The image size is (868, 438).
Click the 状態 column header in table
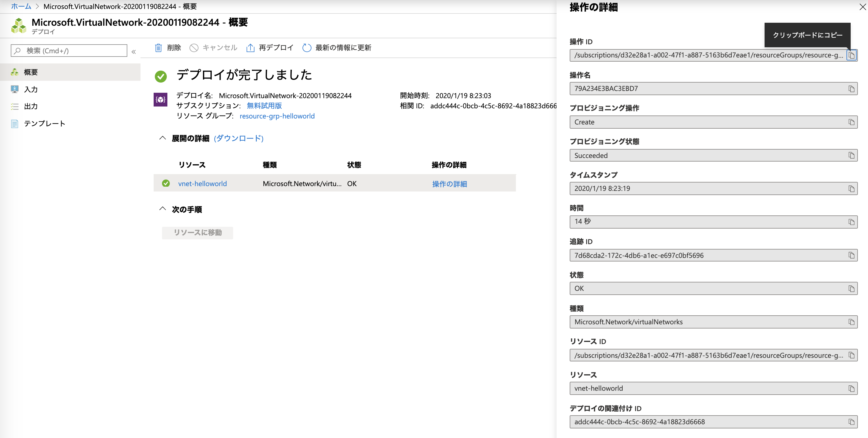(354, 165)
